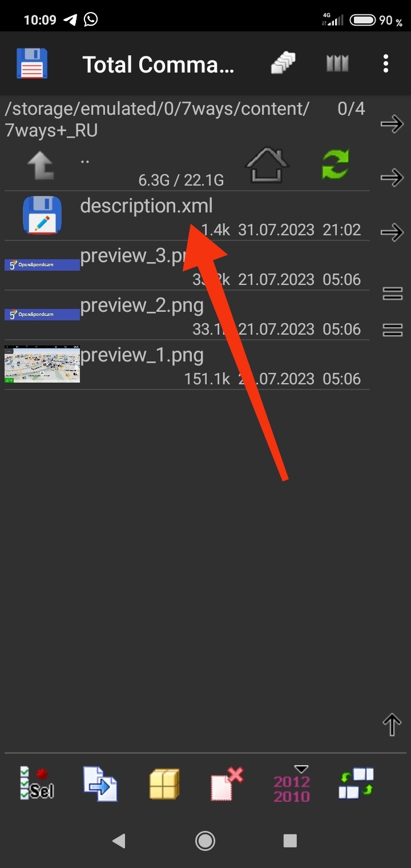Open the bookmarks icon in the title bar
The image size is (411, 868).
tap(337, 63)
